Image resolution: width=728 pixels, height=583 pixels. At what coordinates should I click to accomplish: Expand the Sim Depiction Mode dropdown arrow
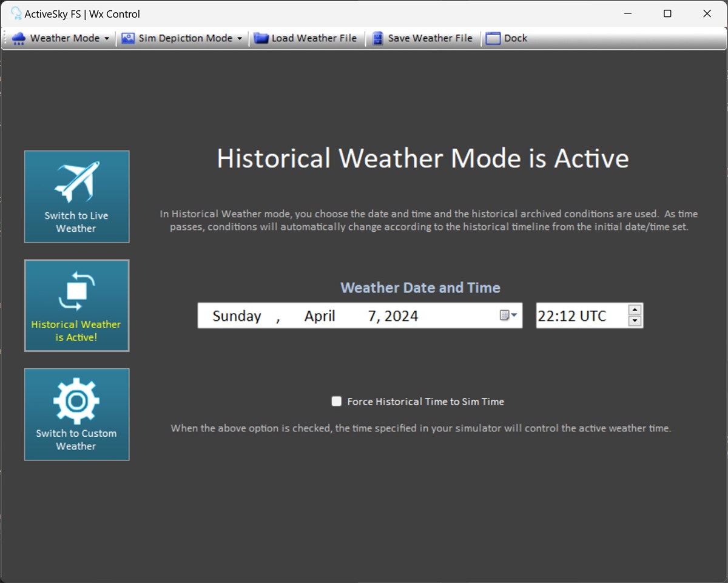click(x=240, y=38)
